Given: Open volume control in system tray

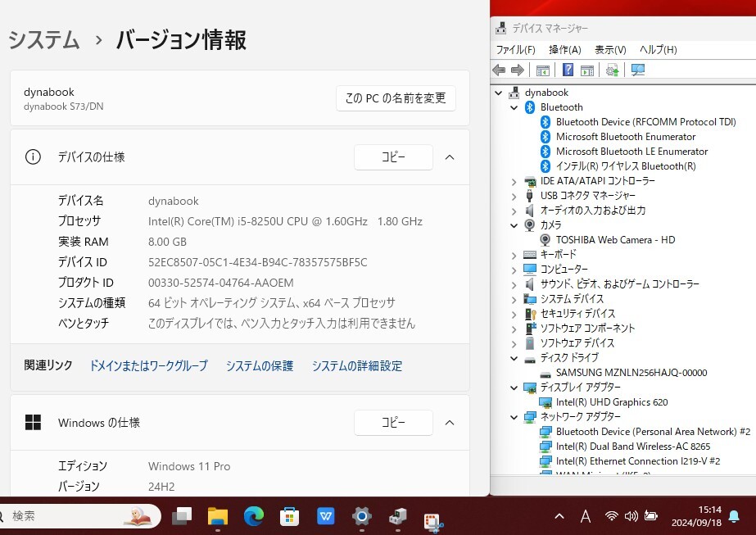Looking at the screenshot, I should [x=632, y=517].
